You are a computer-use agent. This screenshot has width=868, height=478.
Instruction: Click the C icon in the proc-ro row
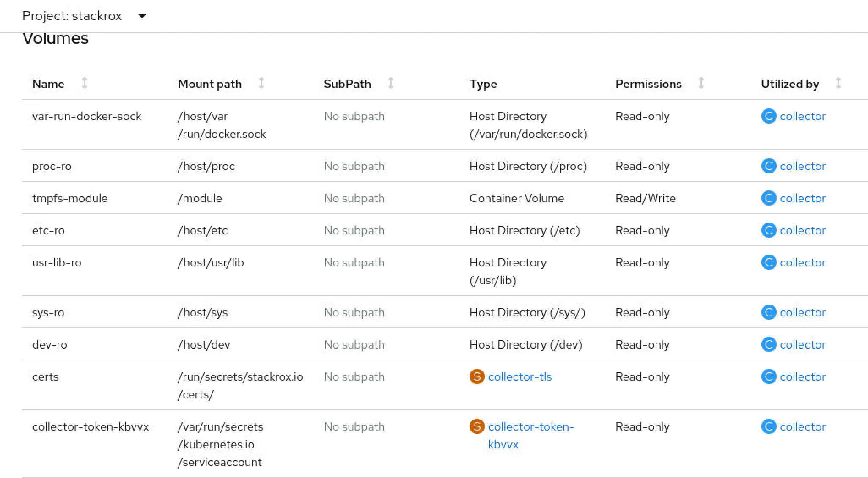(768, 166)
